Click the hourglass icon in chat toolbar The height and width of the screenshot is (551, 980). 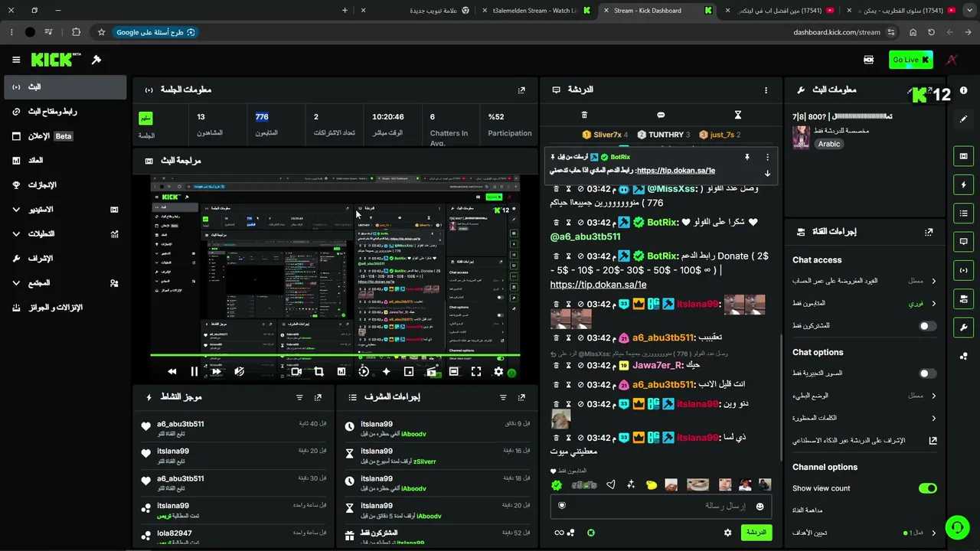(738, 115)
